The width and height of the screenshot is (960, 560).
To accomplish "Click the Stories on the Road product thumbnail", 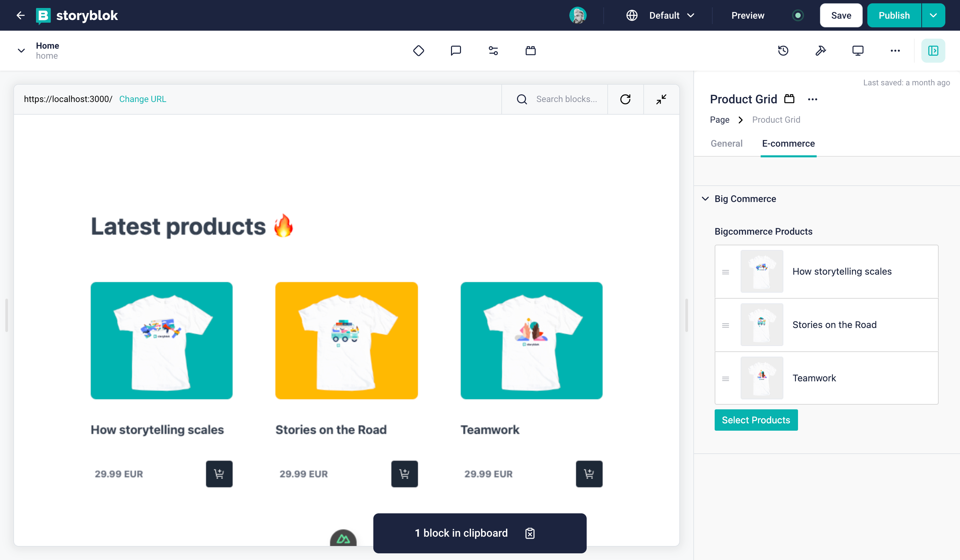I will coord(761,325).
